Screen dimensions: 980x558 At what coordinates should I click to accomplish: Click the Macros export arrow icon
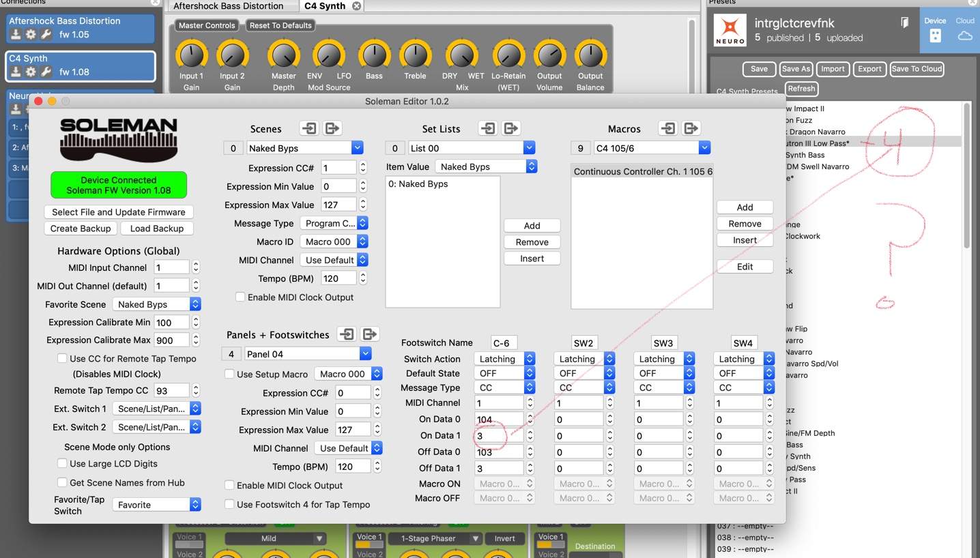point(691,128)
